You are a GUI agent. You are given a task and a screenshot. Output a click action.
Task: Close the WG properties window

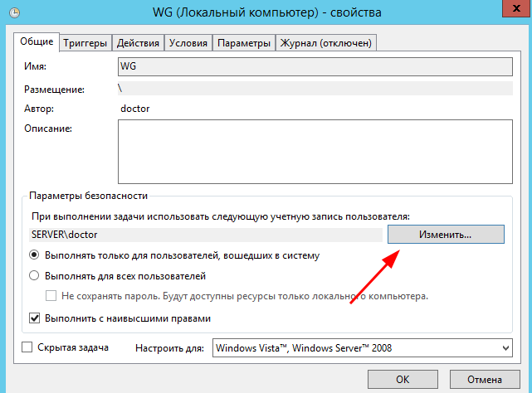coord(517,8)
